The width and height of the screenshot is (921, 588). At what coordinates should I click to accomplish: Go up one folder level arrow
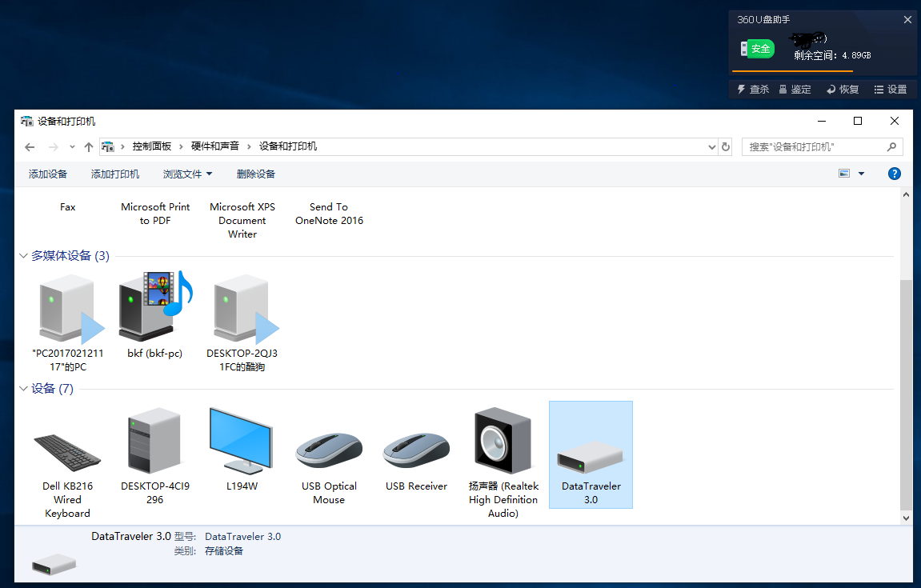point(89,147)
